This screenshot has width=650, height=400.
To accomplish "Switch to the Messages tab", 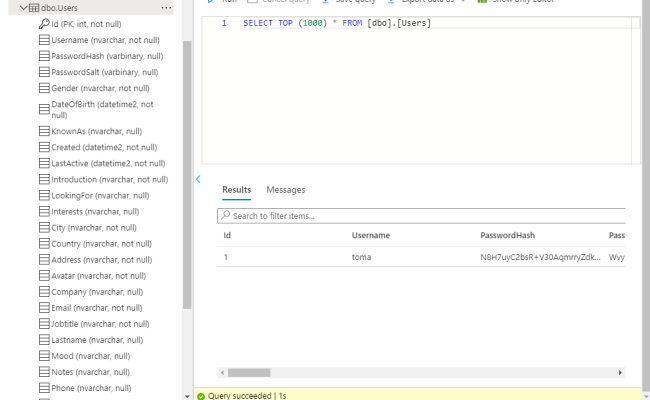I will pos(286,190).
